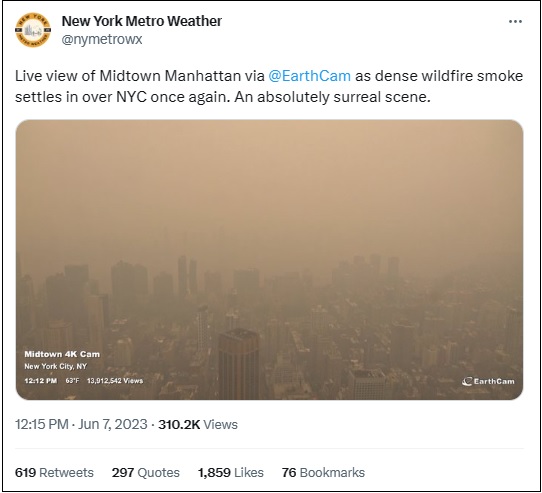This screenshot has height=493, width=542.
Task: Click the EarthCam logo watermark in the image
Action: tap(488, 381)
